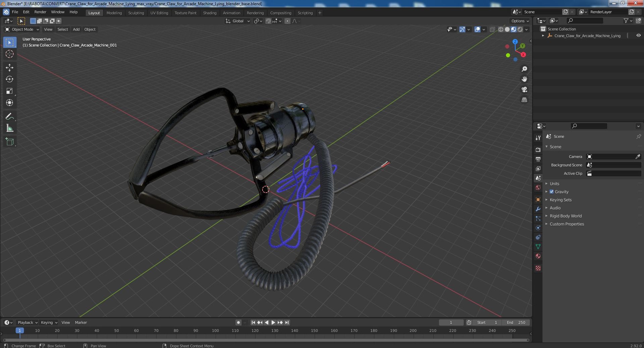Toggle auto keying record button

click(x=238, y=322)
